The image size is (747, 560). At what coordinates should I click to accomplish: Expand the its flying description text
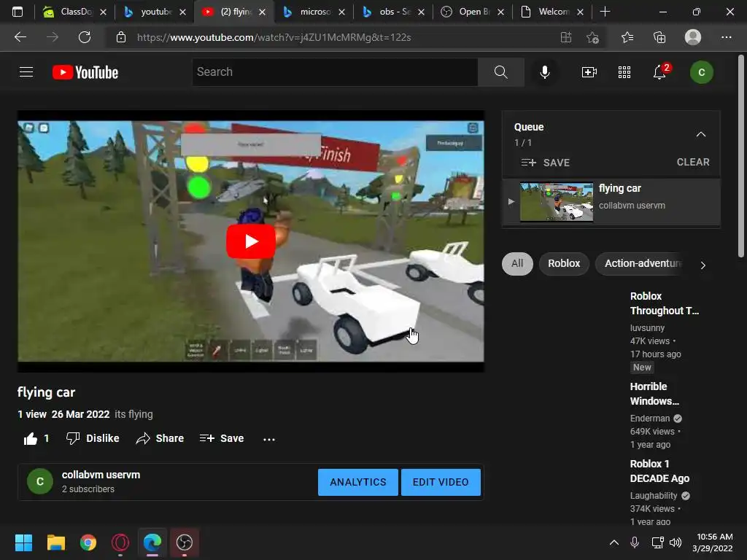pyautogui.click(x=134, y=414)
